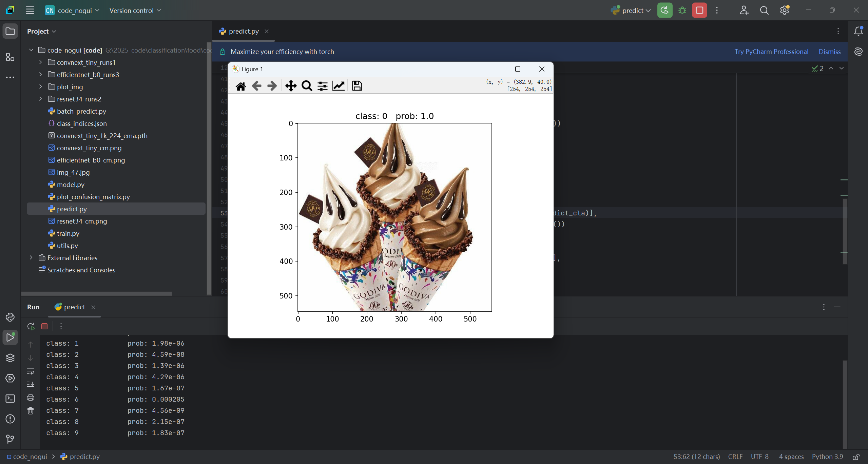Open the Configure subplots sliders icon

tap(322, 86)
